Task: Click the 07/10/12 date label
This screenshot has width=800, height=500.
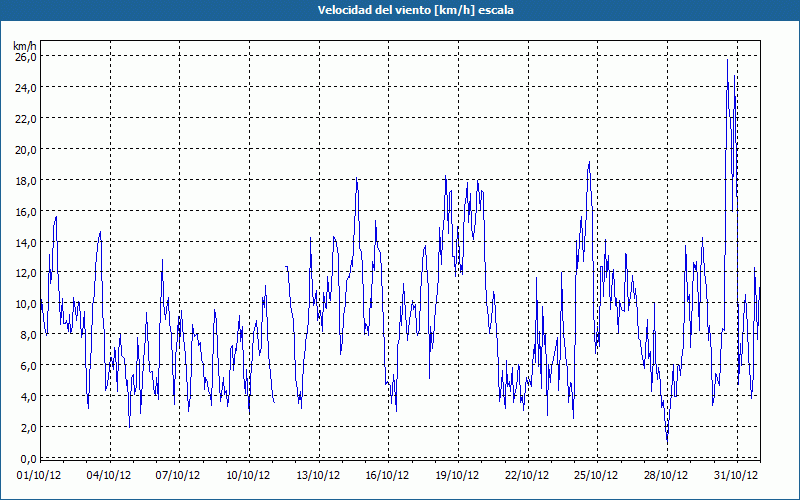Action: (178, 476)
